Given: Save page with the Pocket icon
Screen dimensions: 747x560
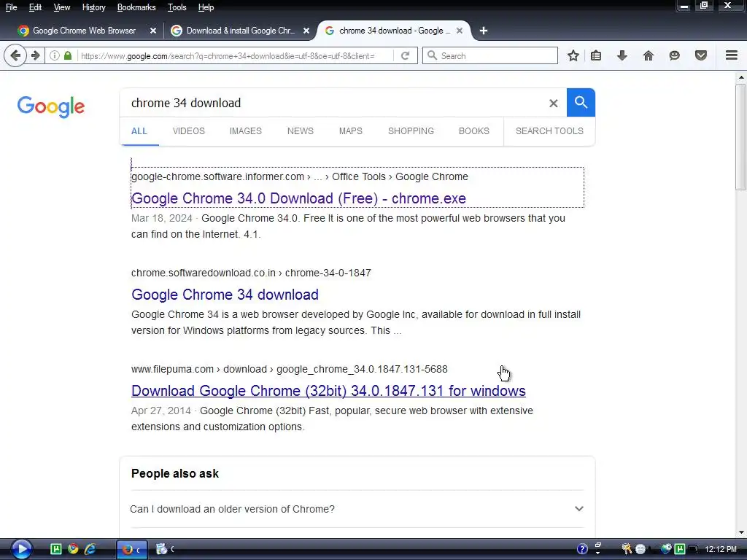Looking at the screenshot, I should click(701, 55).
